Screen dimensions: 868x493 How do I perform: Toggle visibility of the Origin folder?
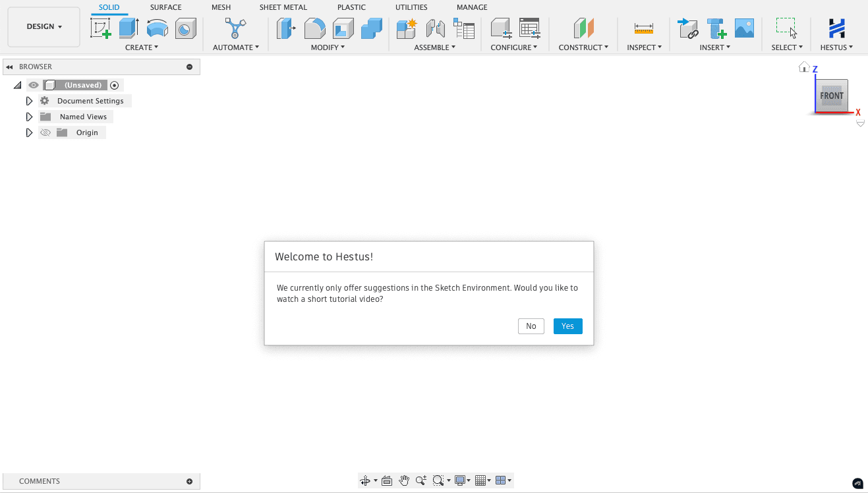coord(45,132)
